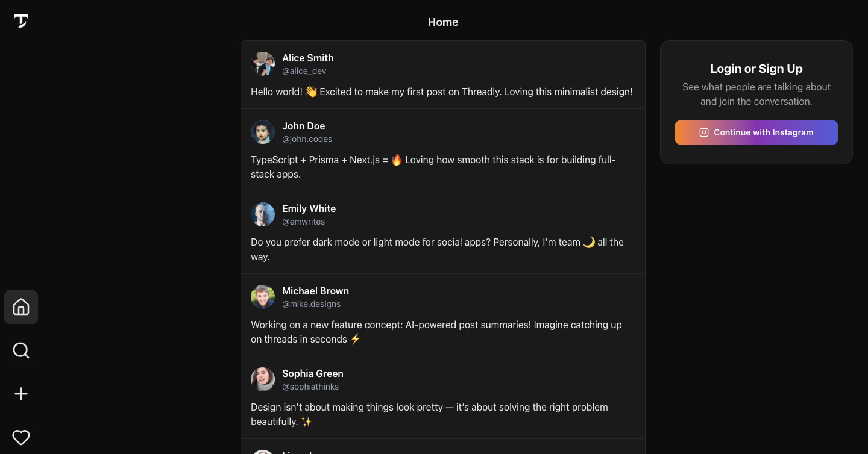Screen dimensions: 868x454
Task: Open the Home feed icon in sidebar
Action: pyautogui.click(x=21, y=307)
